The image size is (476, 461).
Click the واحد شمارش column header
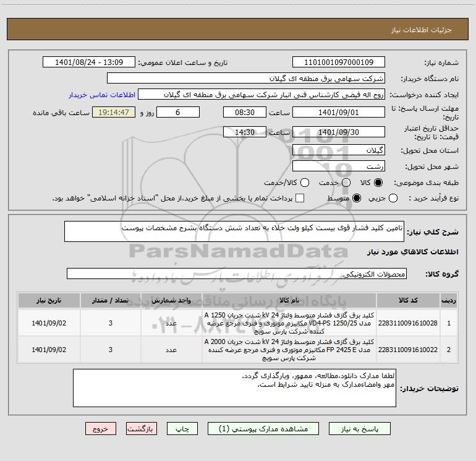click(171, 300)
